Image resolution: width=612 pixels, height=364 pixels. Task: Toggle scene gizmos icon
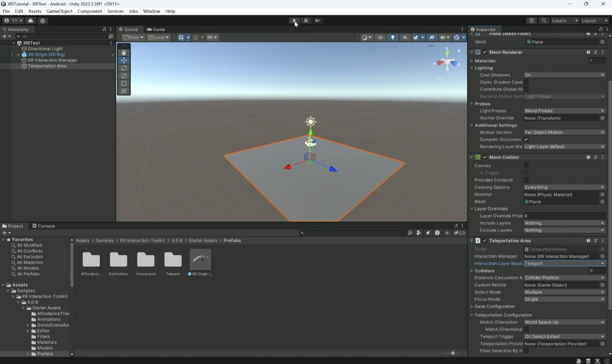pos(457,37)
